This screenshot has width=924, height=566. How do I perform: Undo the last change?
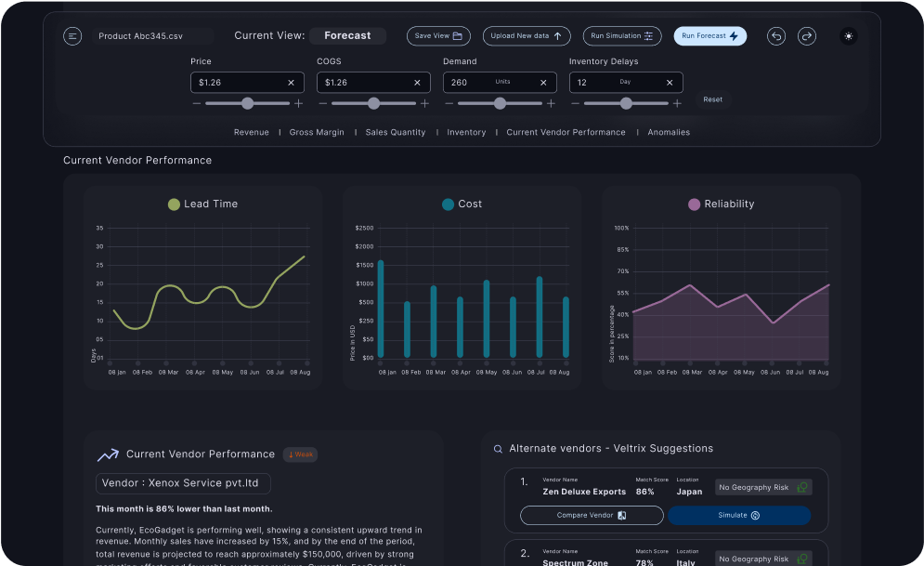click(776, 36)
